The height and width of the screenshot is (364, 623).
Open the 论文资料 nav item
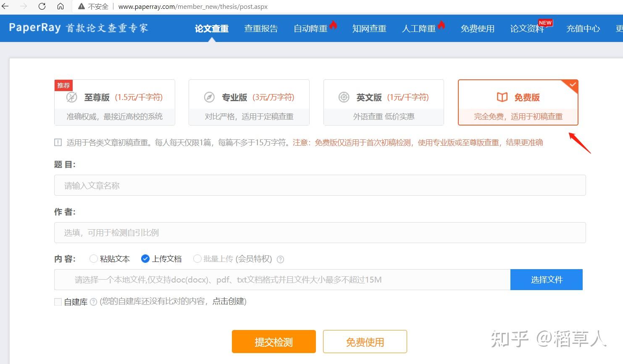click(527, 29)
